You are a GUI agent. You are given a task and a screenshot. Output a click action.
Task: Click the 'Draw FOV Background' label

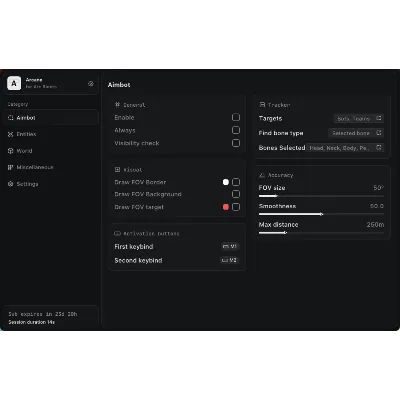coord(148,194)
